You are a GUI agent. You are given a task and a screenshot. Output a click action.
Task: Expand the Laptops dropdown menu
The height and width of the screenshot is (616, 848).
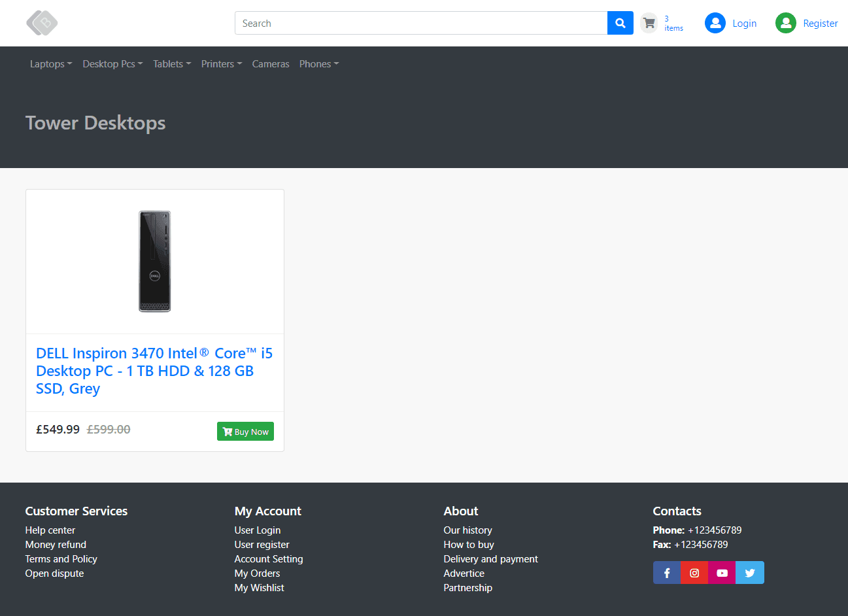pos(51,64)
